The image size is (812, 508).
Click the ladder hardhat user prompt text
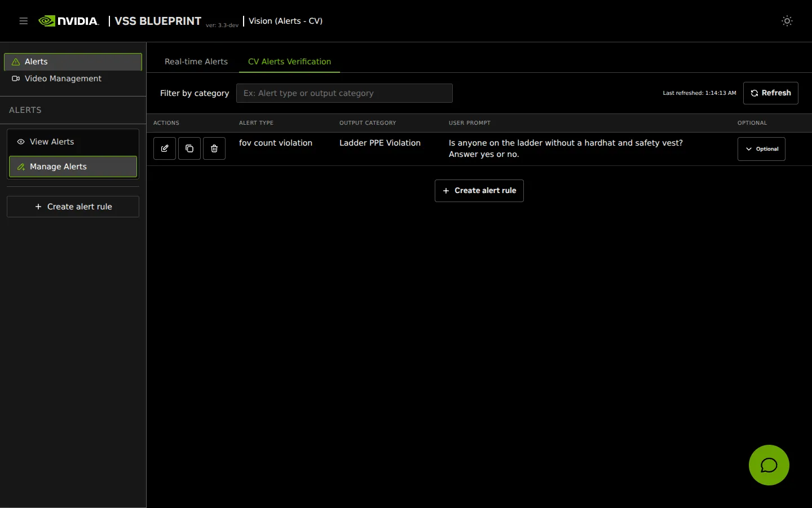point(566,148)
